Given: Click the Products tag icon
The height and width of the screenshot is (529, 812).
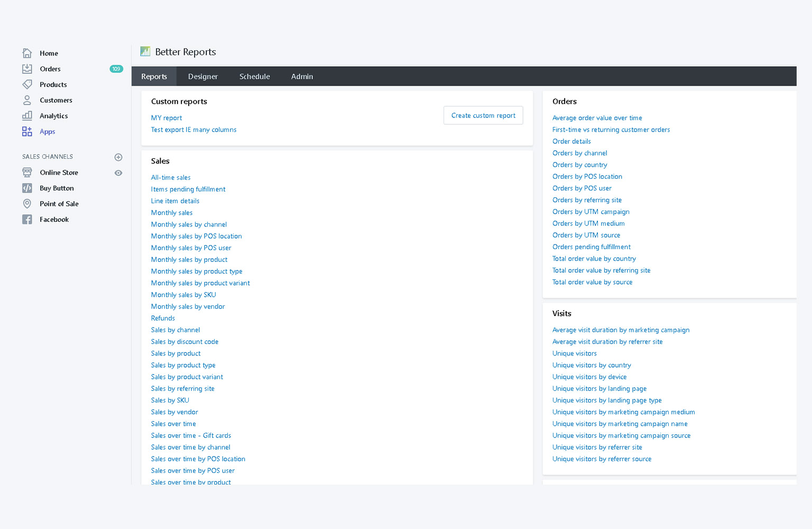Looking at the screenshot, I should coord(27,85).
